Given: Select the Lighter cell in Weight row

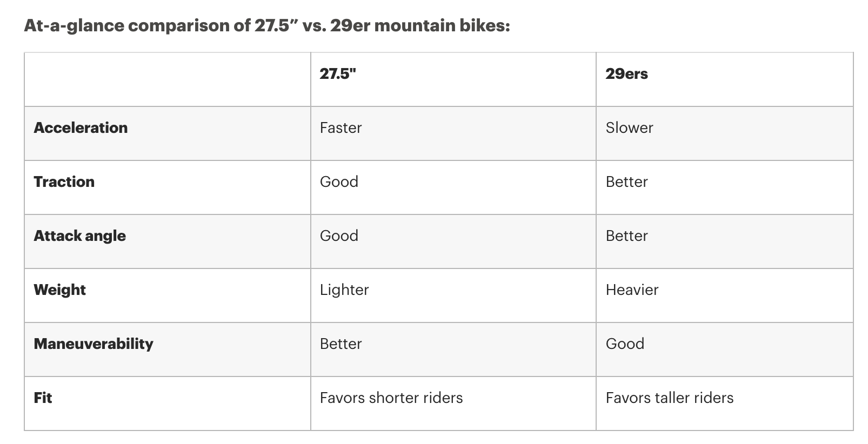Looking at the screenshot, I should [x=344, y=290].
